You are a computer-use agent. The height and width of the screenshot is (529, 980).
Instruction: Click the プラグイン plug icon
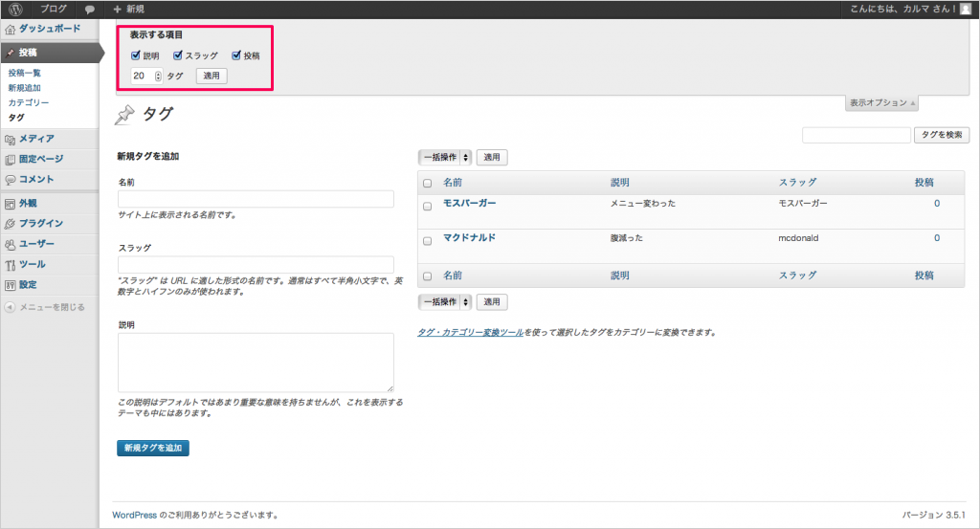(x=10, y=224)
